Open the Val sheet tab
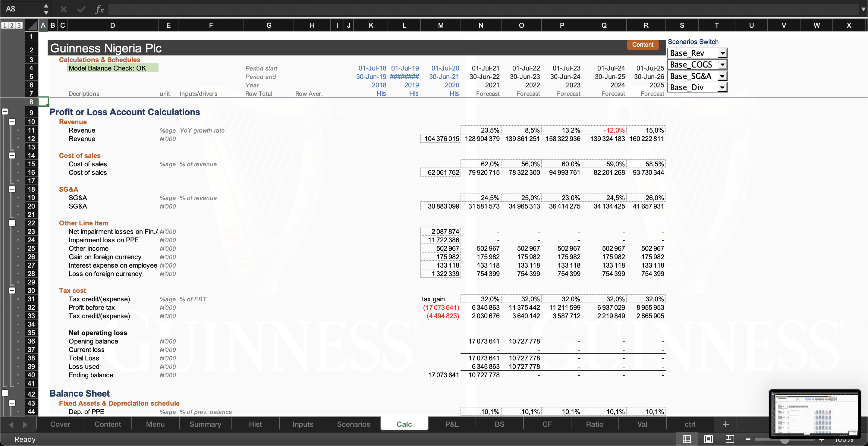This screenshot has width=868, height=446. (x=642, y=424)
